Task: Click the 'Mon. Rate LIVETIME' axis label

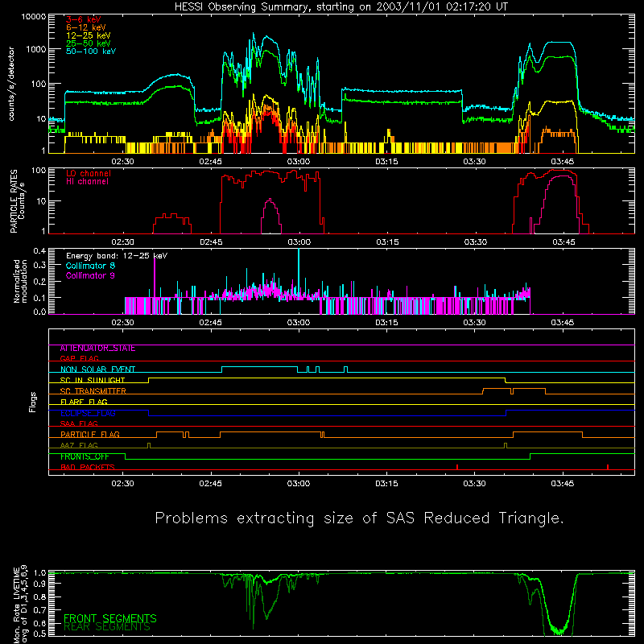Action: pos(17,605)
